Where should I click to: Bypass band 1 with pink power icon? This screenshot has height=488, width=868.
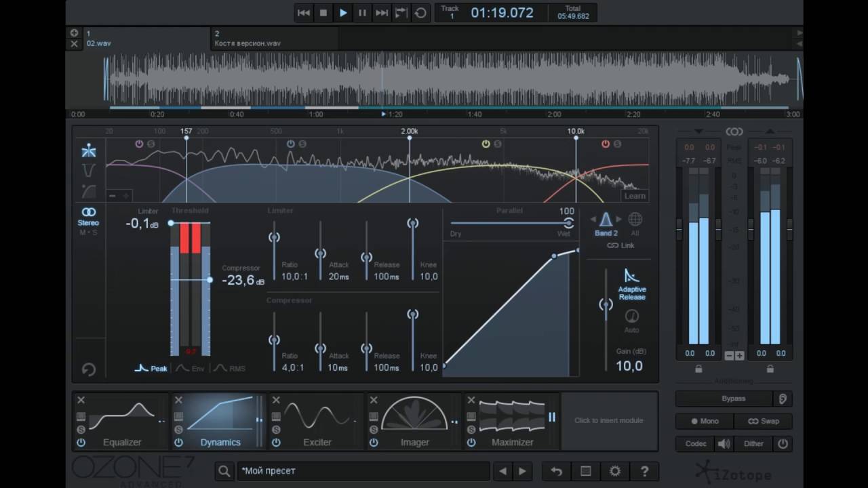(139, 144)
